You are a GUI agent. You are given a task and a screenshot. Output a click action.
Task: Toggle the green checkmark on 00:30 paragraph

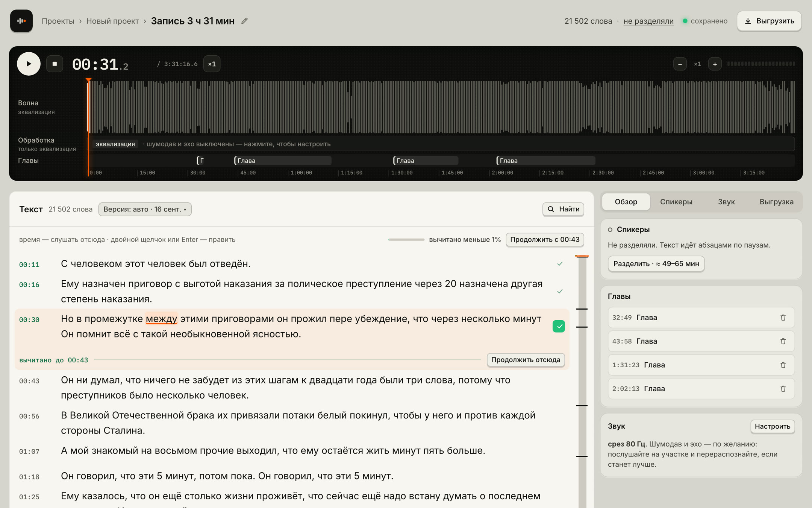tap(559, 326)
